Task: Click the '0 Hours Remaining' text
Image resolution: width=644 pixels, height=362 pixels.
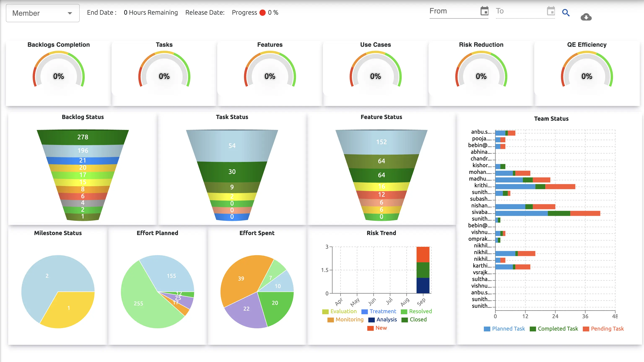Action: coord(151,13)
